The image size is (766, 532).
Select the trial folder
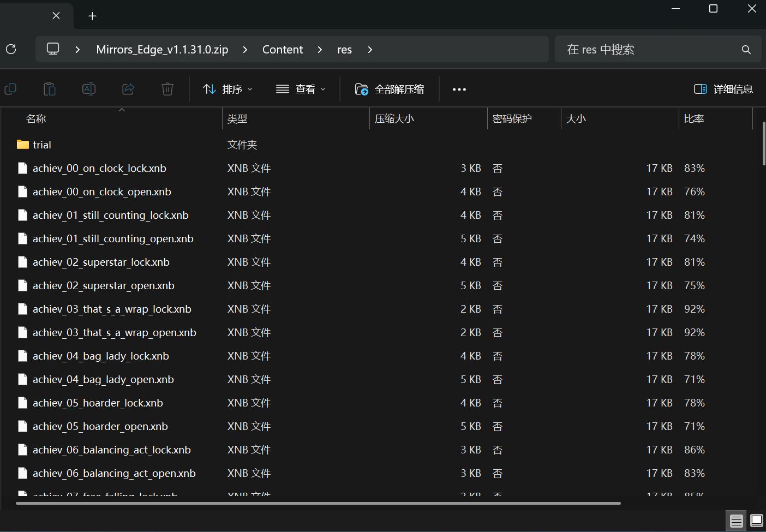click(x=41, y=145)
